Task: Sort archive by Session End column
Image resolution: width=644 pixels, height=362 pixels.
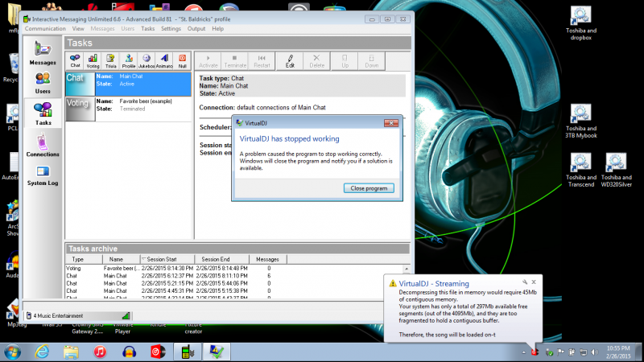Action: click(x=222, y=259)
